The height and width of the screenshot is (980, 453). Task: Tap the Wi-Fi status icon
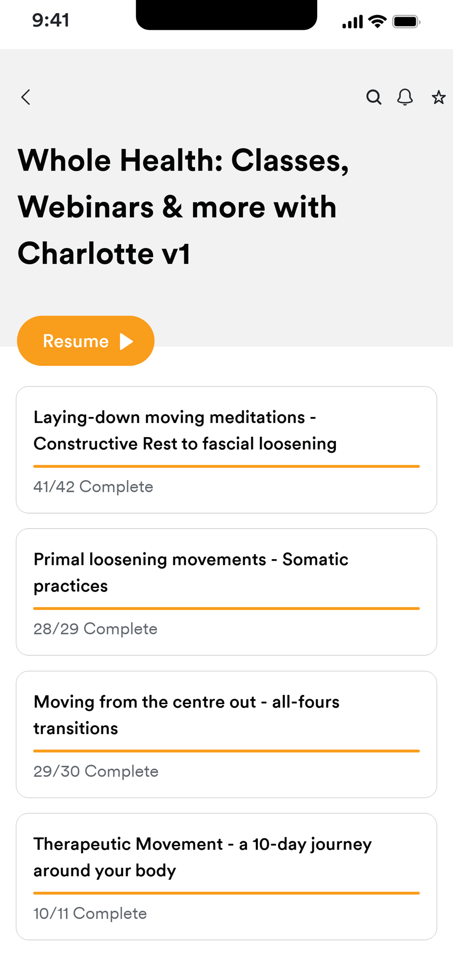(x=377, y=22)
